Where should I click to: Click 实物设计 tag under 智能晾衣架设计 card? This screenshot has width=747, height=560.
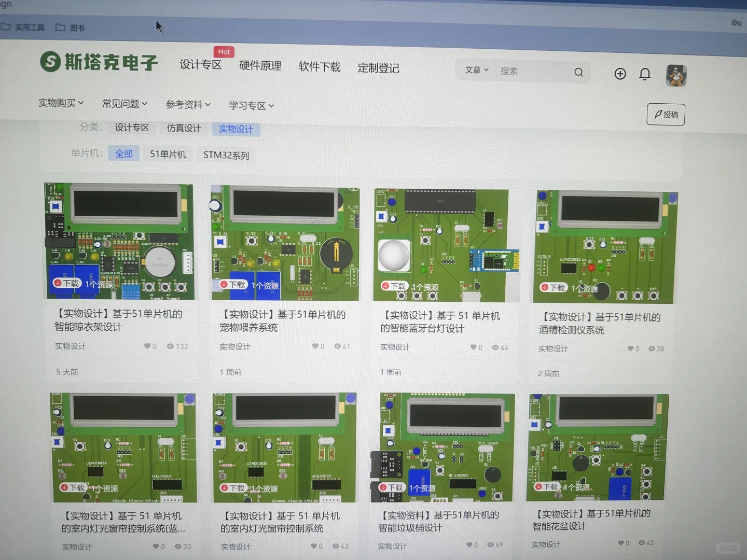(x=71, y=346)
